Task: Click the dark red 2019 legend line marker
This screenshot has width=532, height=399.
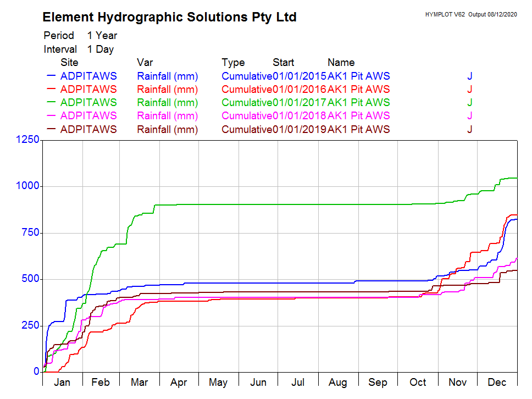Action: pos(52,129)
